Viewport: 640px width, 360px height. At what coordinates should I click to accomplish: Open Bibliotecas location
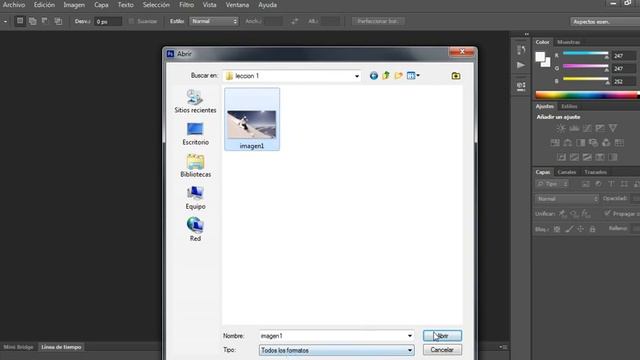coord(195,166)
